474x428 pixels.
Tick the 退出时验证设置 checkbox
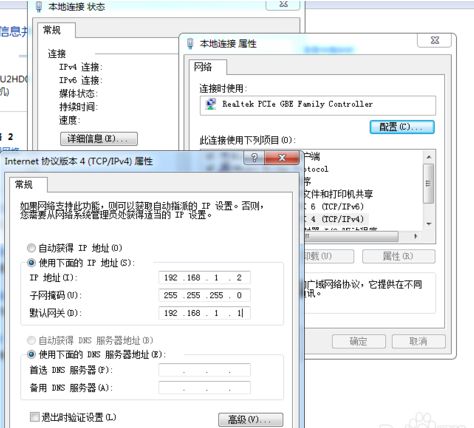[34, 417]
